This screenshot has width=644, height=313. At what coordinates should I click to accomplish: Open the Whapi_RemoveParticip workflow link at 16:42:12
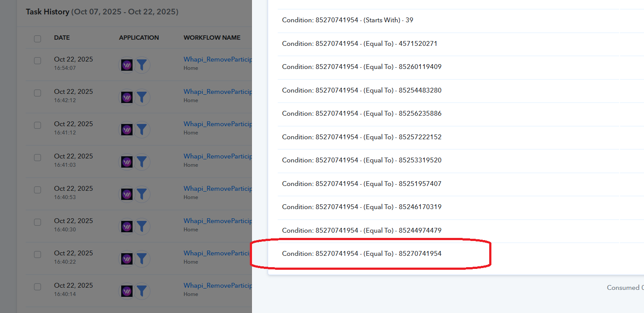[218, 92]
